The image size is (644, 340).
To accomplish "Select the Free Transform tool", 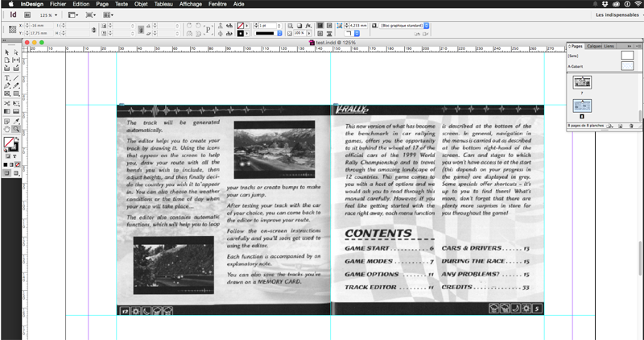I will tap(16, 104).
